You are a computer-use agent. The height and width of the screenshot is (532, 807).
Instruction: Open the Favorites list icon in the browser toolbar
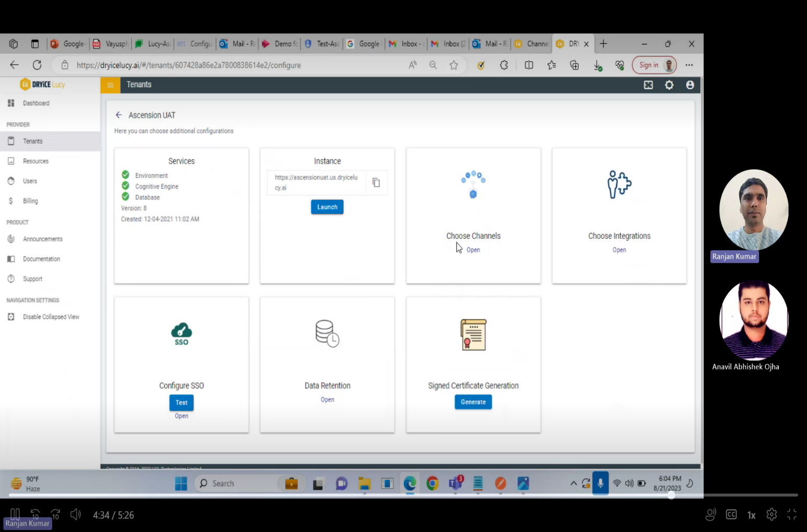pos(551,65)
